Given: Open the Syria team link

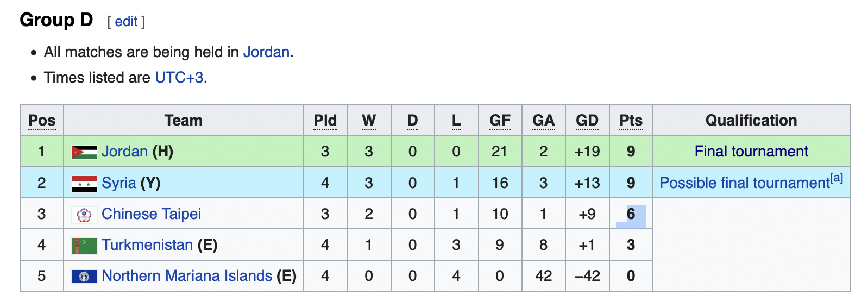Looking at the screenshot, I should (x=118, y=183).
